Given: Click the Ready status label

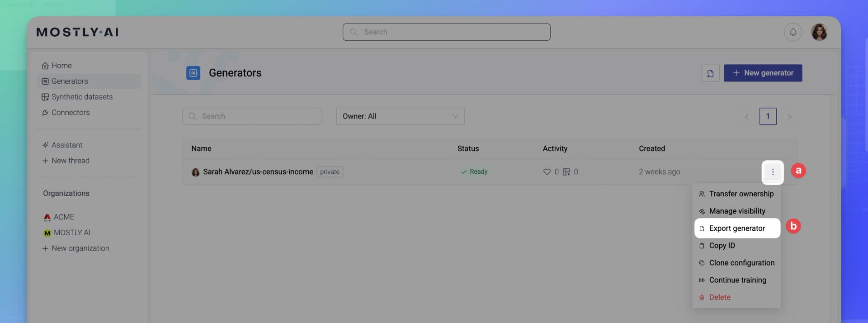Looking at the screenshot, I should [474, 172].
